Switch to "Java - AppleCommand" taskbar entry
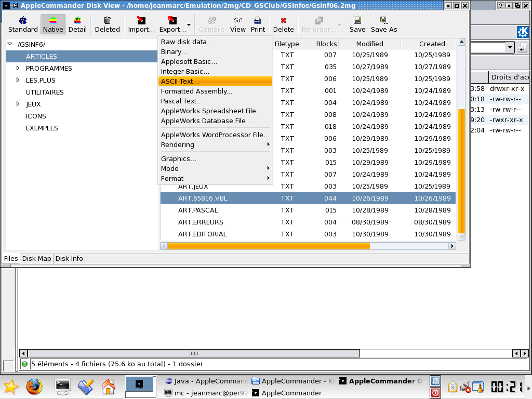 click(206, 381)
